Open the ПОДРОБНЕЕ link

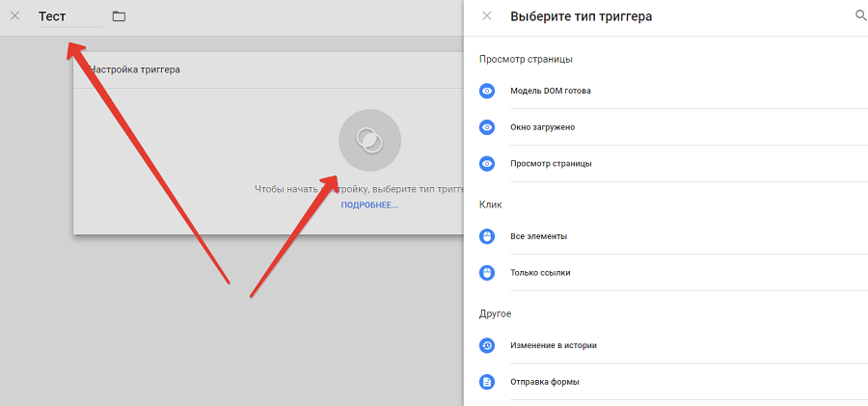368,205
